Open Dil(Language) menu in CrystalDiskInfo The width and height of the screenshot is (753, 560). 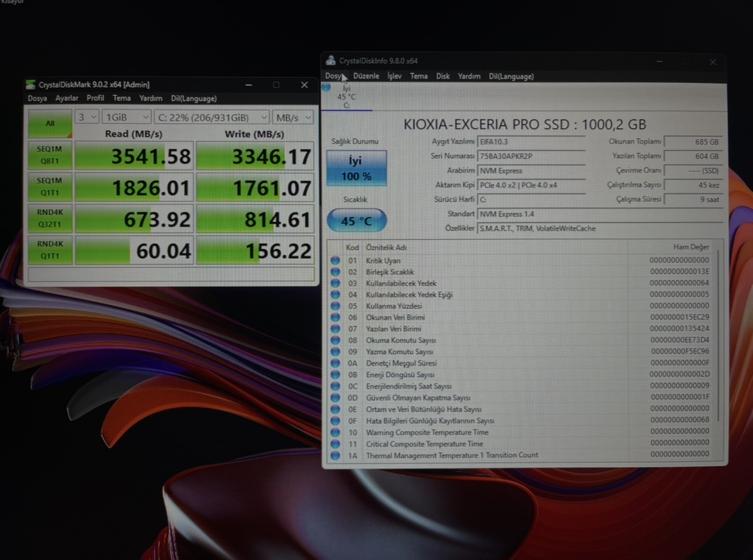[511, 77]
